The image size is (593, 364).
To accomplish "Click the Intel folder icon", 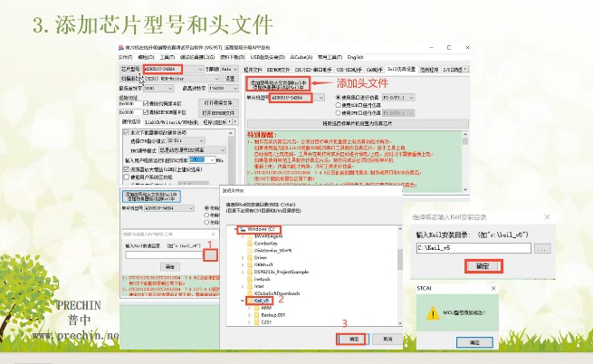I will [250, 286].
